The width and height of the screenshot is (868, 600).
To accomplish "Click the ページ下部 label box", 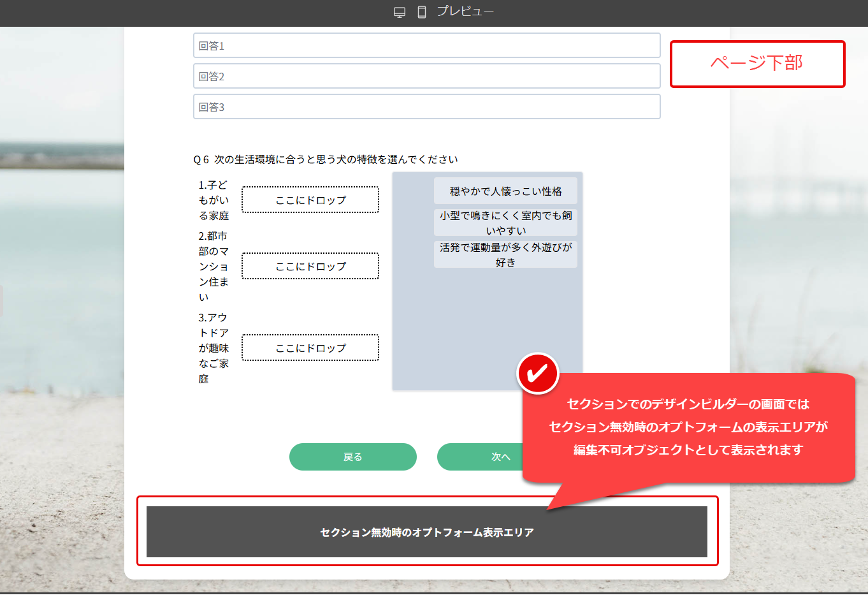I will (757, 63).
